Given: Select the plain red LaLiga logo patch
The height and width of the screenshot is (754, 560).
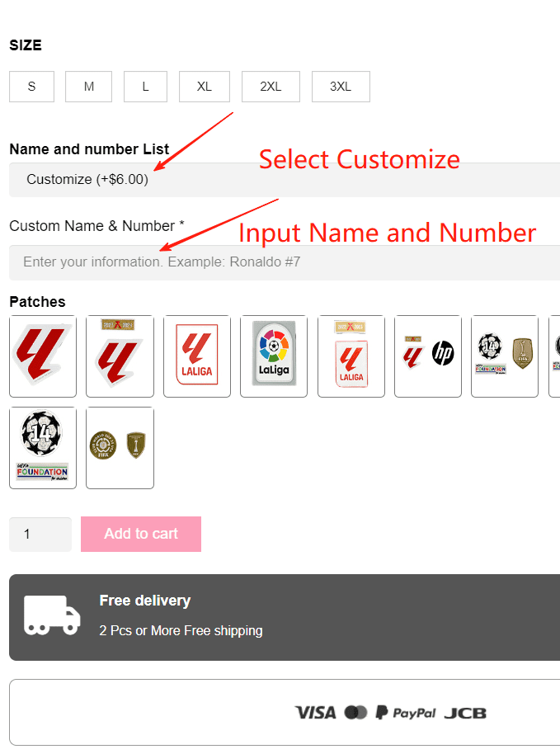Looking at the screenshot, I should pos(43,356).
